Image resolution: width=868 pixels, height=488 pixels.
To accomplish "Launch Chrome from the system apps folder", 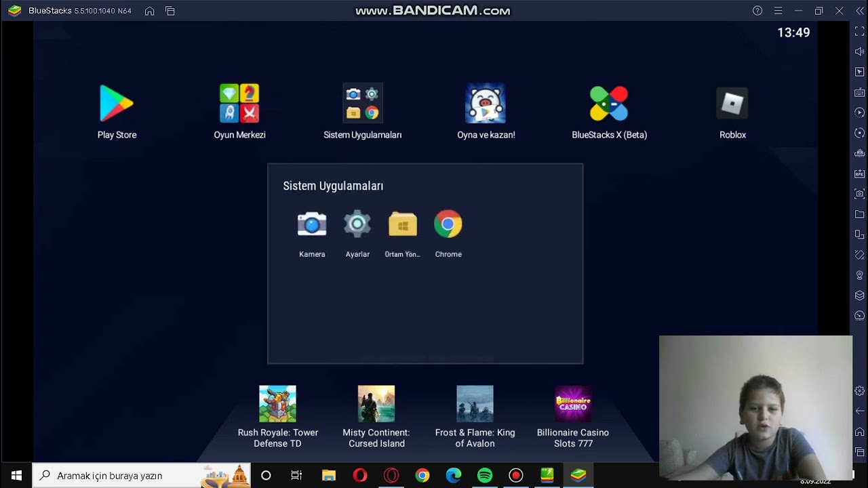I will 448,224.
